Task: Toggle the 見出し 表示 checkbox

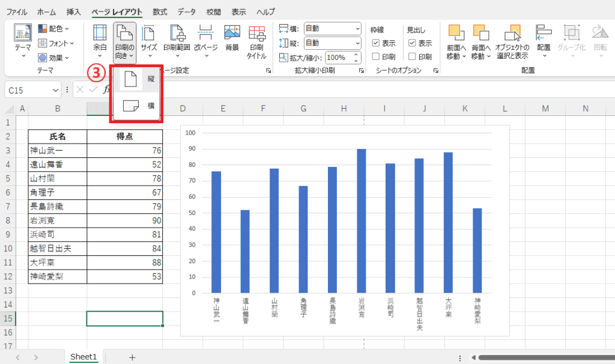Action: coord(412,43)
